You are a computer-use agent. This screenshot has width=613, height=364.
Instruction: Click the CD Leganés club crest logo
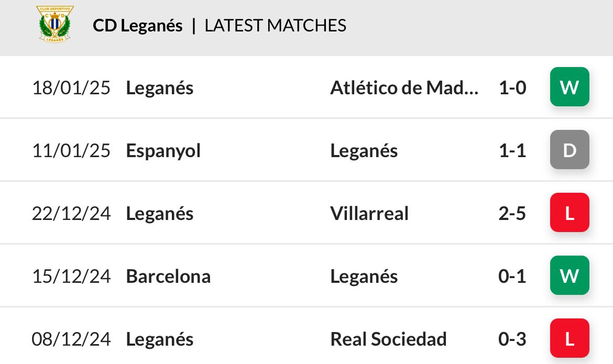click(54, 24)
